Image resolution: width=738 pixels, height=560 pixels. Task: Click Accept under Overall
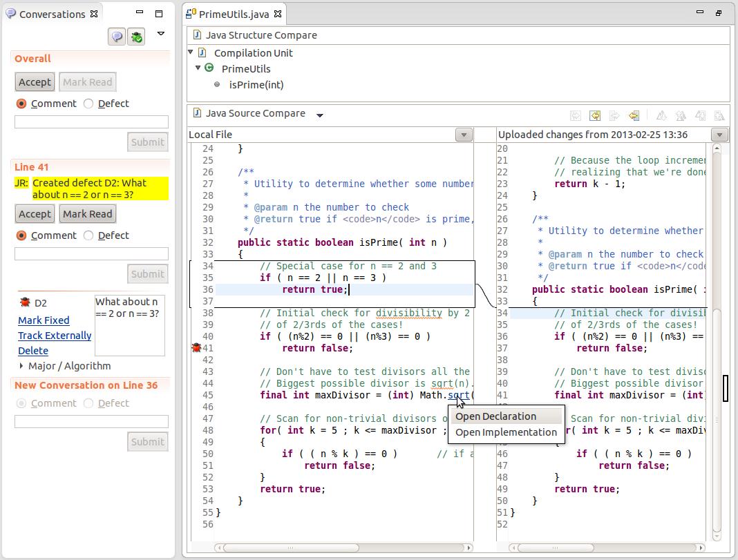tap(35, 82)
